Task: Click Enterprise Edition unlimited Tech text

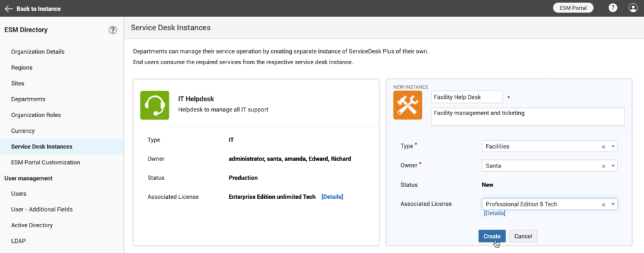Action: [272, 197]
